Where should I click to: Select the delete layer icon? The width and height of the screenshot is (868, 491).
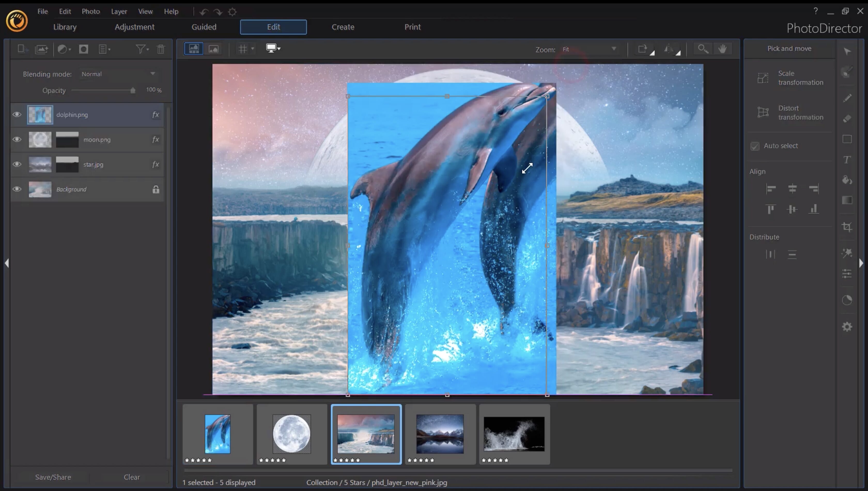[x=161, y=49]
